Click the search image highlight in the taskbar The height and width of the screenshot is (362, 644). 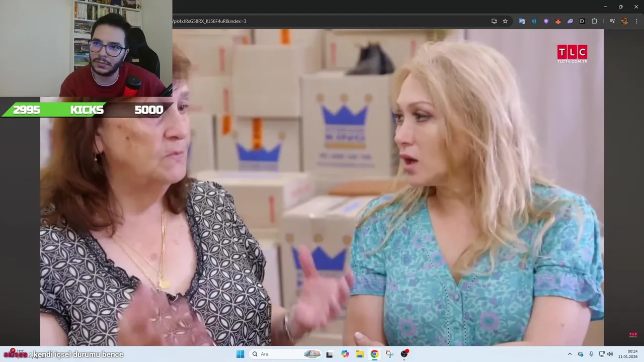(312, 354)
